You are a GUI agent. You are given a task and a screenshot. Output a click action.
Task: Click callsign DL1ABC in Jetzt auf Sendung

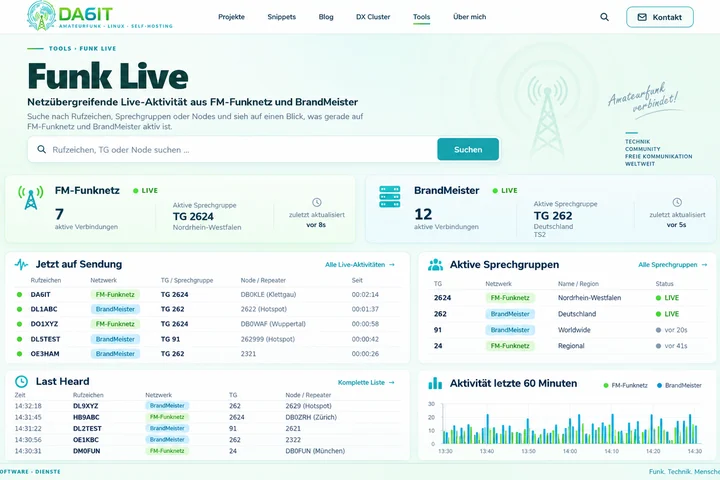coord(44,309)
